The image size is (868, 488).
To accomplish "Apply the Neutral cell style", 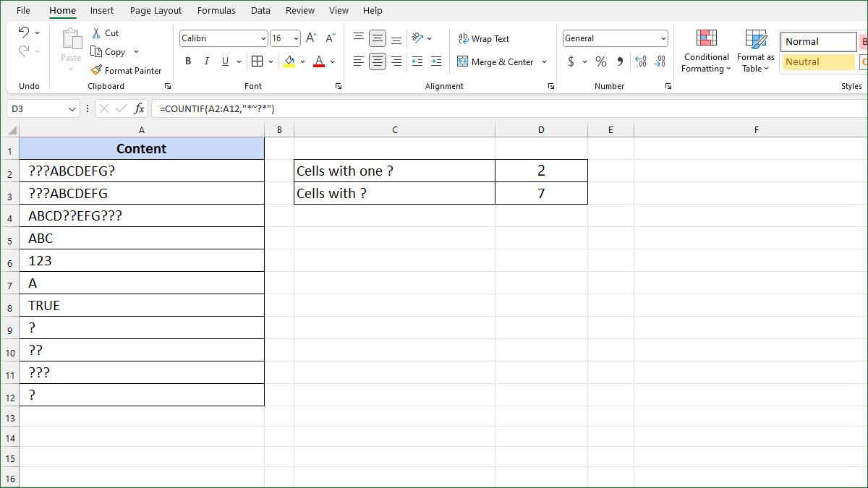I will tap(818, 62).
